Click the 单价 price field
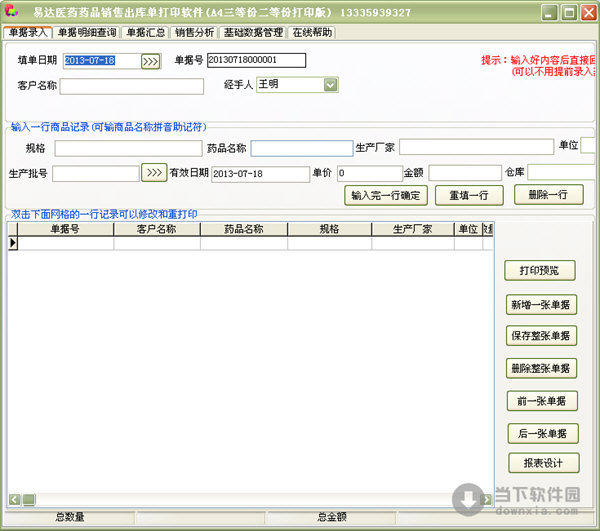 (x=370, y=173)
